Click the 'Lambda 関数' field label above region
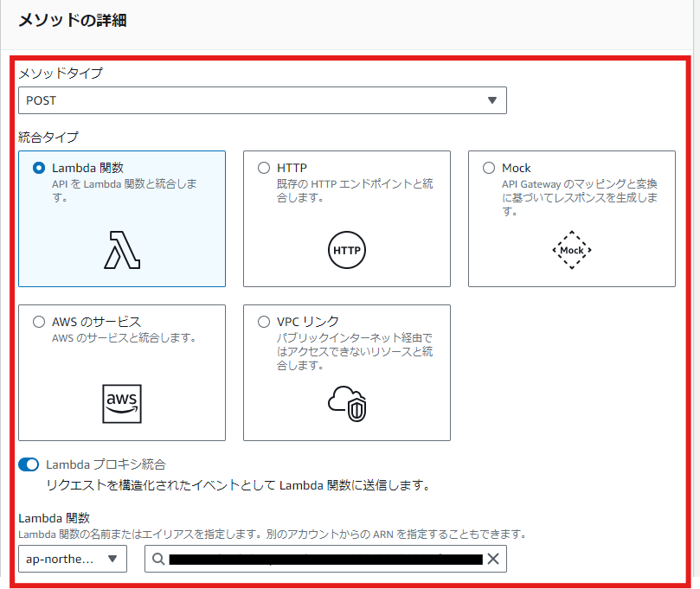Screen dimensions: 700x589 tap(54, 518)
